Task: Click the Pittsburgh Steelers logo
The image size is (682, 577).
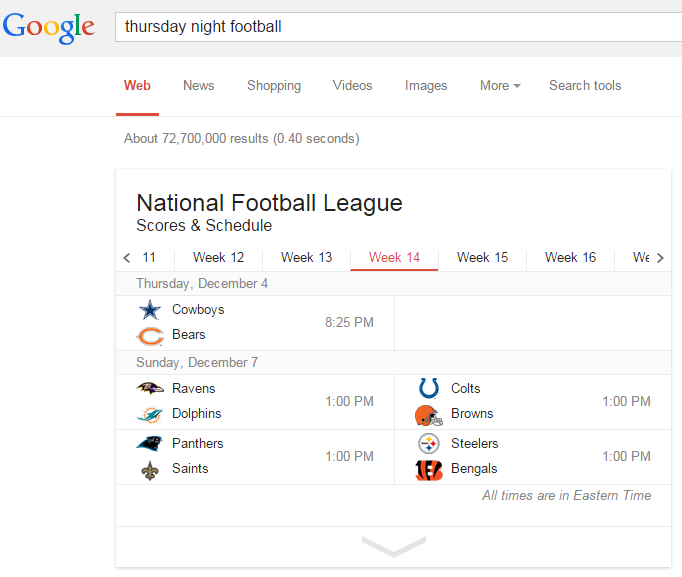Action: pos(429,444)
